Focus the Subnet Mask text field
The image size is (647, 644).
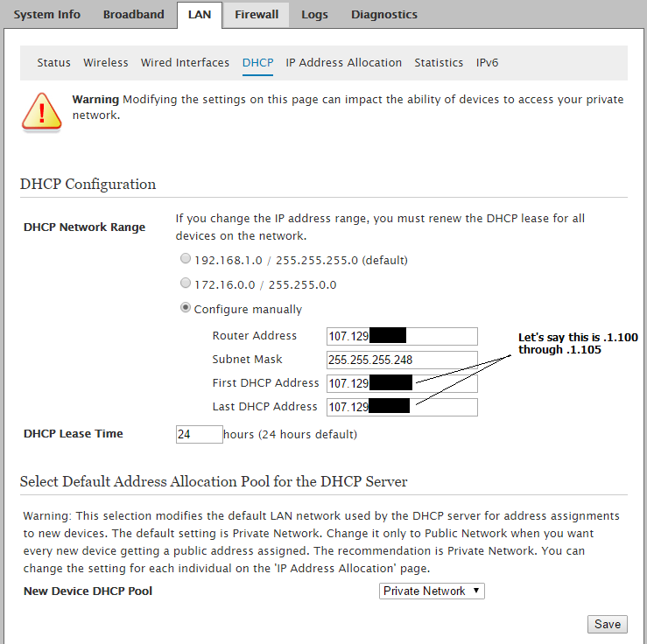[x=402, y=360]
